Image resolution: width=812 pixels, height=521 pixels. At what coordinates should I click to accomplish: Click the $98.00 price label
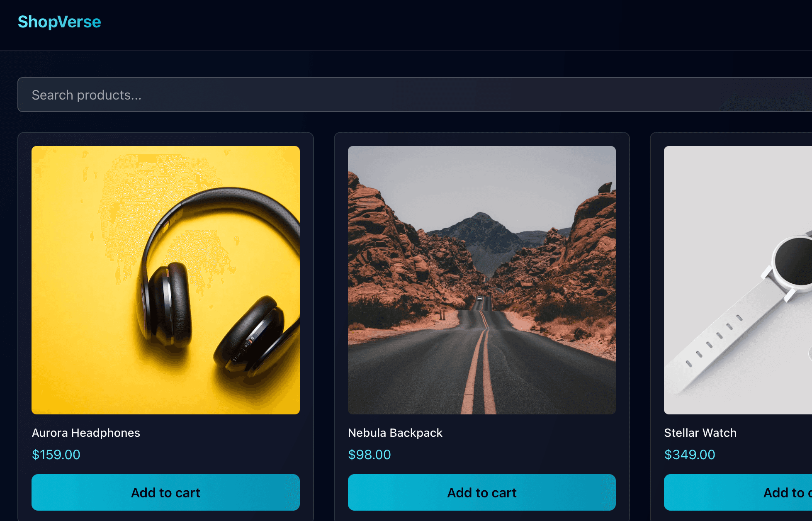(370, 455)
